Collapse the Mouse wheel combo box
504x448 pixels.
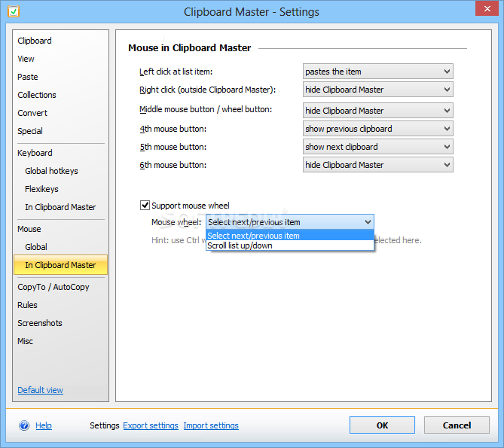click(290, 222)
